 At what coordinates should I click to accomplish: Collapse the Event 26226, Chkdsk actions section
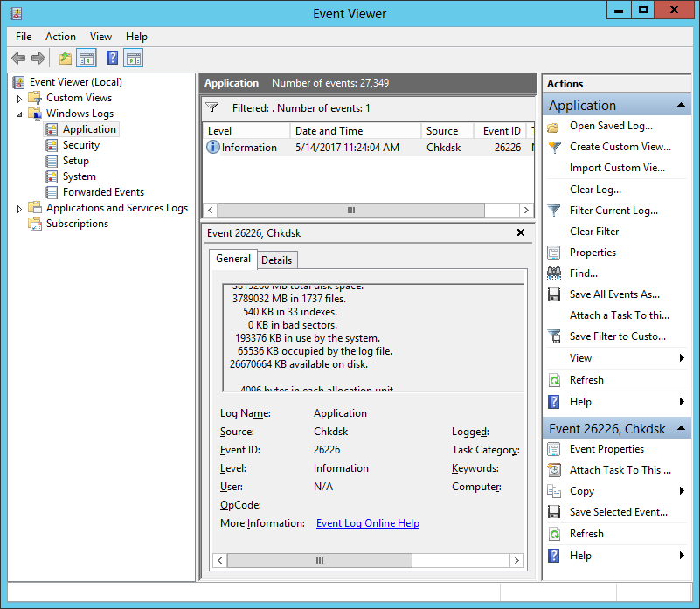pos(681,428)
